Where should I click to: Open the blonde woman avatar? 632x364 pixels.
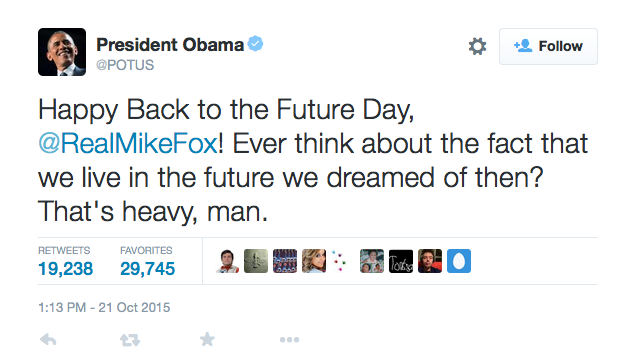pos(314,261)
